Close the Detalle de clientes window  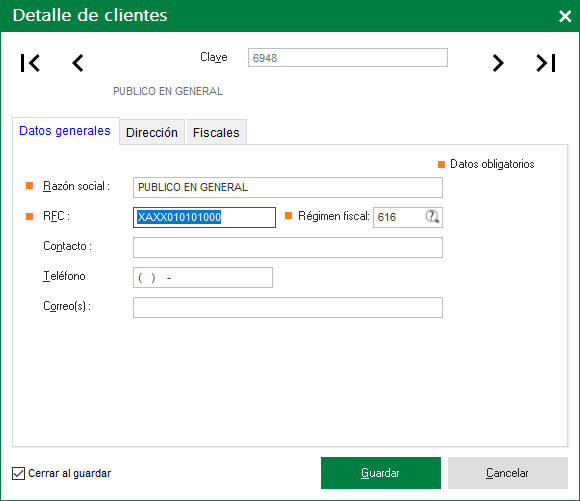click(565, 16)
